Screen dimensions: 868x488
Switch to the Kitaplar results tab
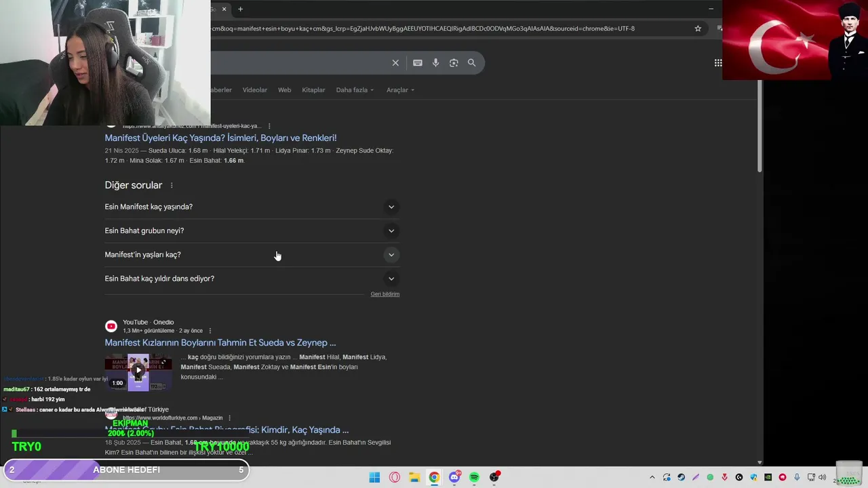click(x=313, y=90)
